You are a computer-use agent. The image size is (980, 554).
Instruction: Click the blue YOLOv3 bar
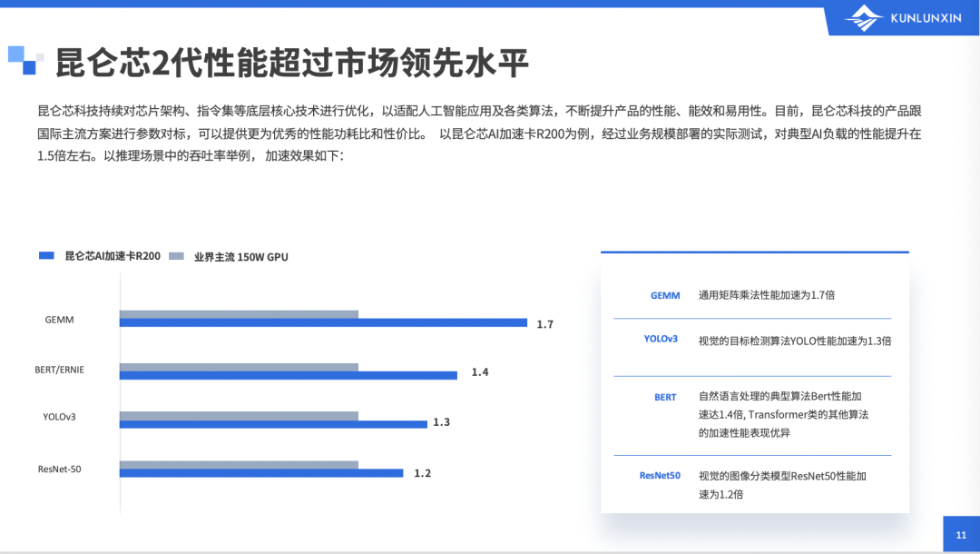click(x=273, y=424)
